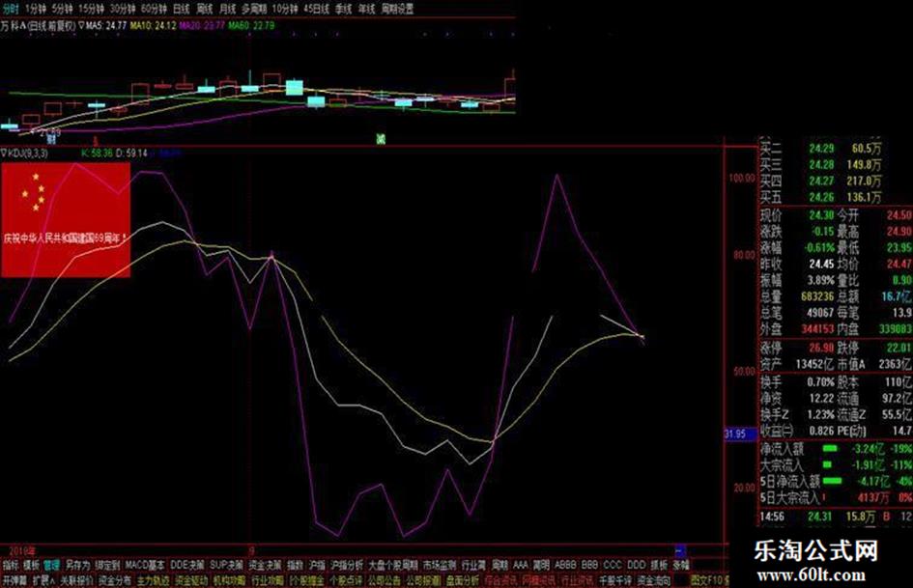
Task: Open the 关联报价 tab
Action: pos(76,580)
